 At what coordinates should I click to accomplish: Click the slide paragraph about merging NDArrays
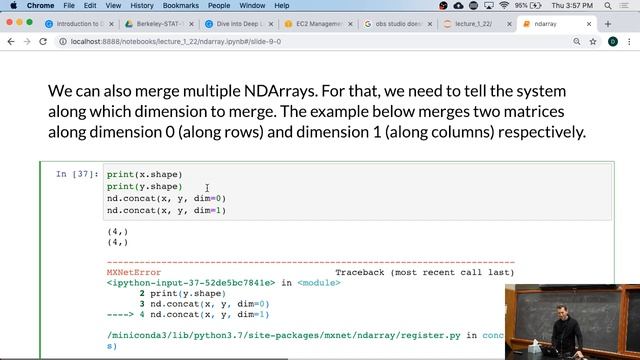pyautogui.click(x=317, y=111)
